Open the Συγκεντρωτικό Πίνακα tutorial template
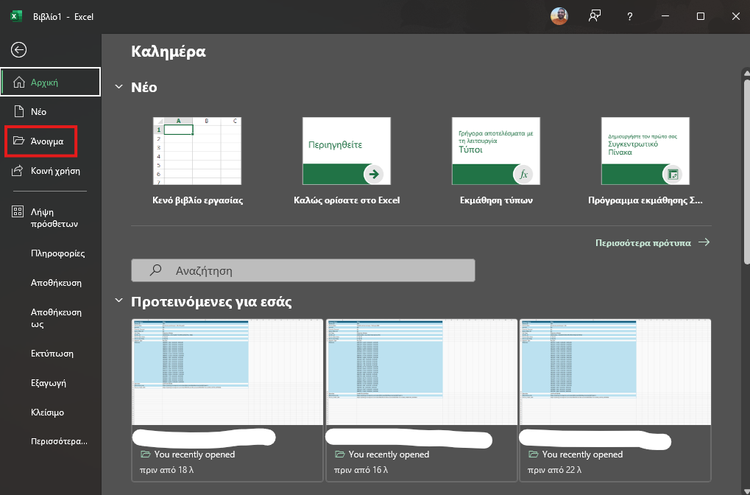Screen dimensions: 750x495 tap(645, 152)
